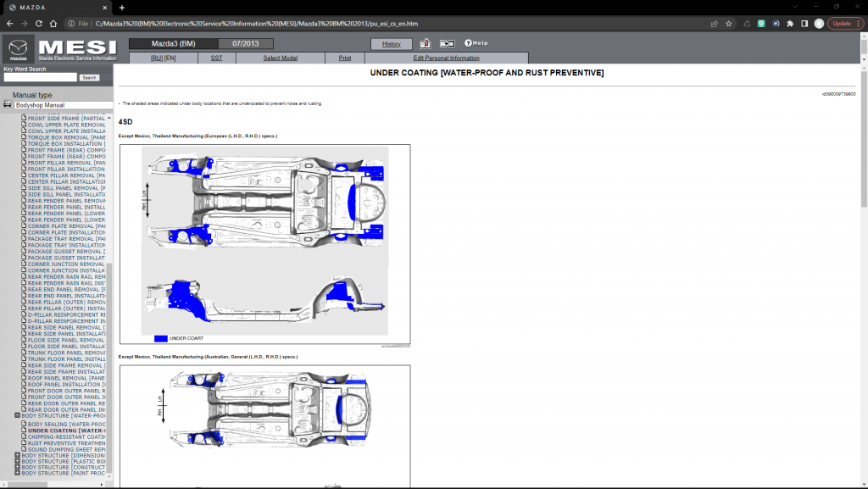The image size is (868, 489).
Task: Click the page icon next to SOUND DUMPING SHEET entry
Action: point(24,448)
